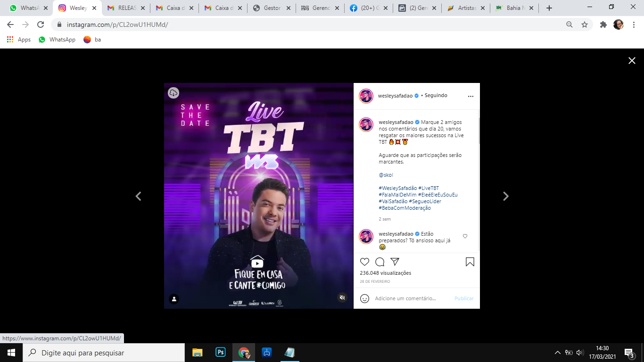Open Chrome from taskbar
The width and height of the screenshot is (644, 362).
[244, 353]
